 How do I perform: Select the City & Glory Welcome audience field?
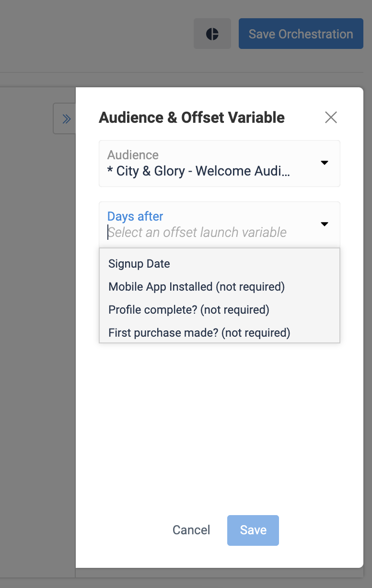coord(220,164)
